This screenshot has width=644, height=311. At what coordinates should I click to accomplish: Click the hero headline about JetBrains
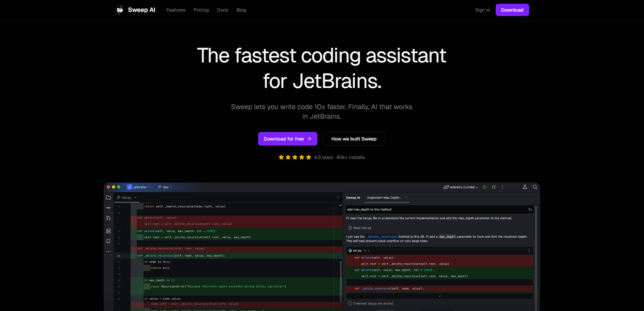click(322, 68)
